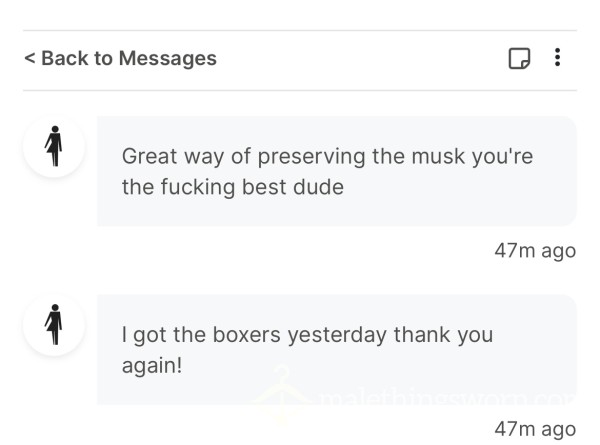600x445 pixels.
Task: Click the '<' back chevron
Action: (x=30, y=59)
